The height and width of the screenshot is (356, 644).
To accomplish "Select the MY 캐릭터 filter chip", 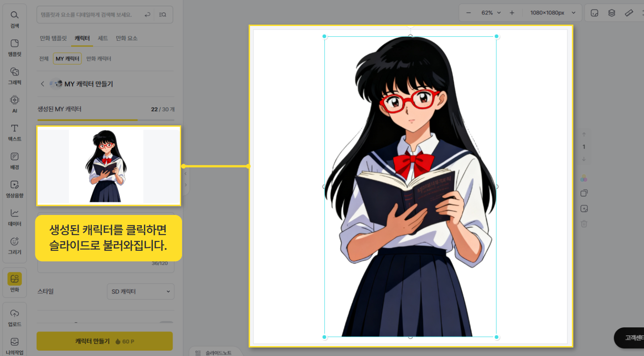I will click(68, 59).
